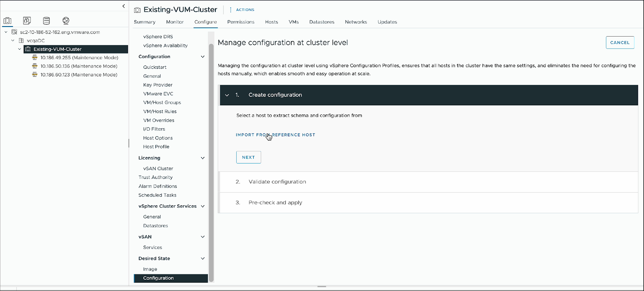Screen dimensions: 644x291
Task: Open Host Options
Action: (x=158, y=138)
